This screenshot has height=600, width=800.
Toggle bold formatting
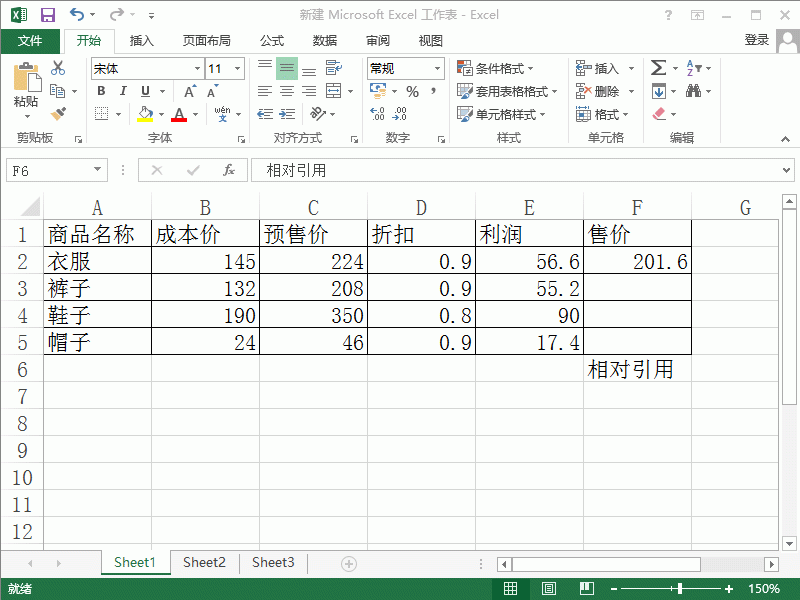click(99, 90)
